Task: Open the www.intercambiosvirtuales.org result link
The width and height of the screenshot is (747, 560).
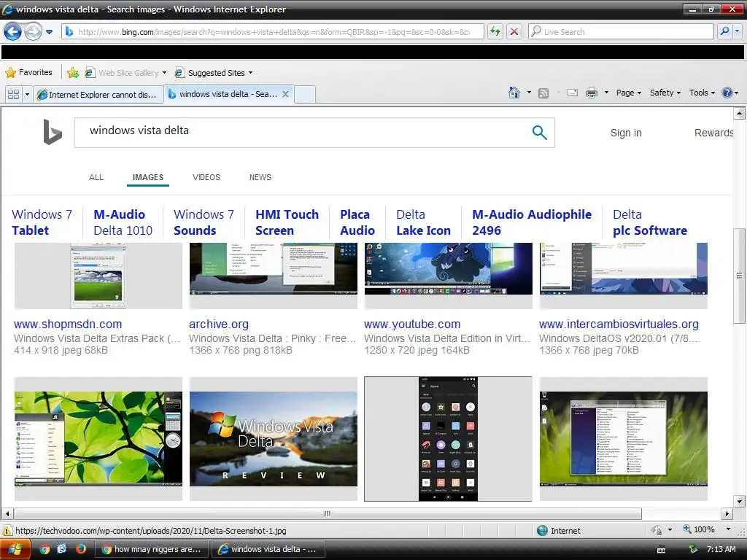Action: (619, 324)
